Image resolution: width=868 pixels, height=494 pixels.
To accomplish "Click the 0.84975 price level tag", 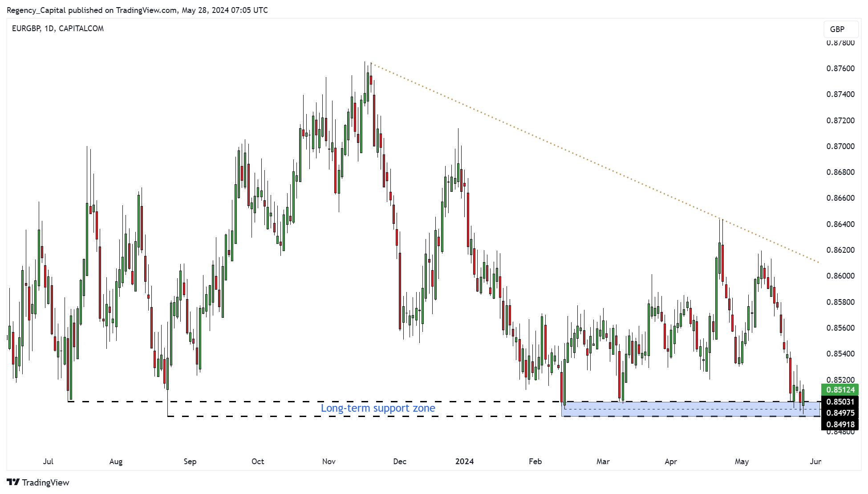I will [x=840, y=413].
